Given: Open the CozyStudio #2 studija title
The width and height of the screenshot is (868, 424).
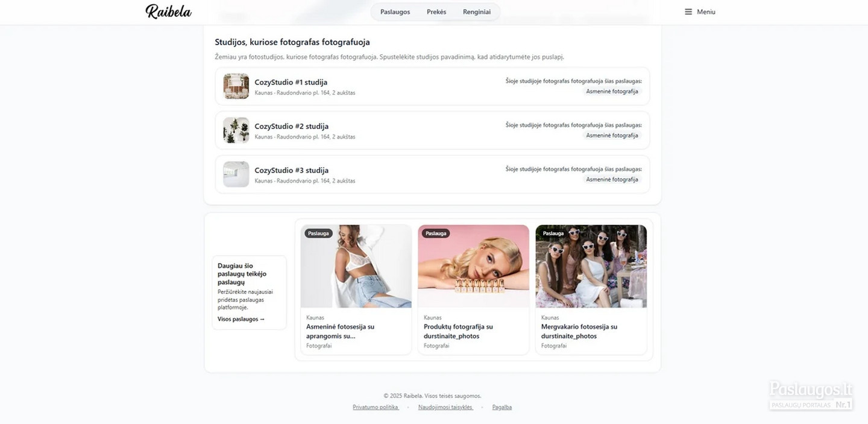Looking at the screenshot, I should [292, 126].
